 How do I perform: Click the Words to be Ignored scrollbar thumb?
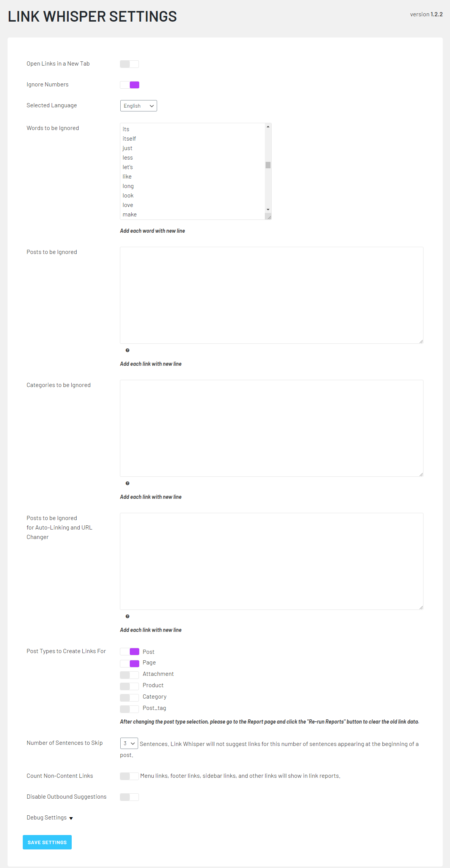coord(268,165)
